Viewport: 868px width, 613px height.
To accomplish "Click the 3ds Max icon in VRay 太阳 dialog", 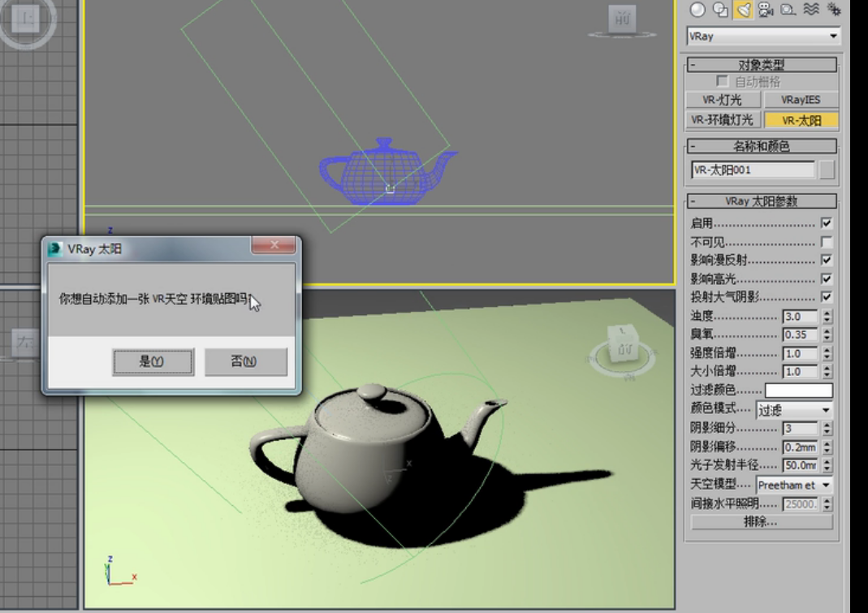I will tap(54, 249).
